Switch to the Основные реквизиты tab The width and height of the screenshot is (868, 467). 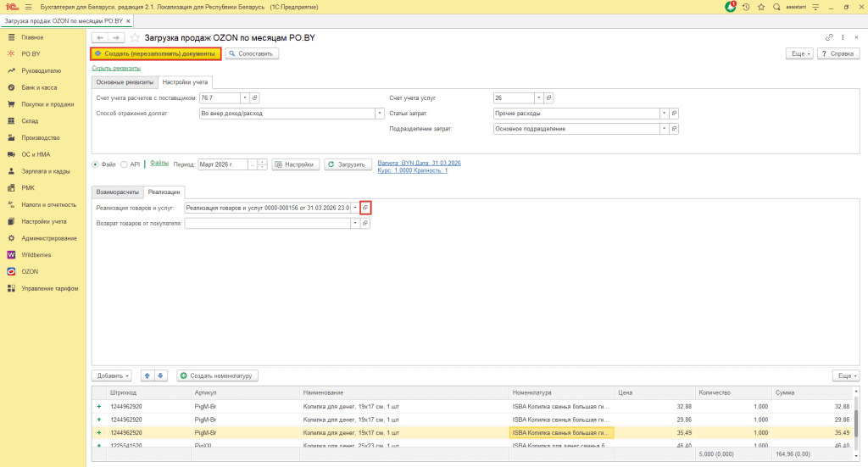click(125, 82)
